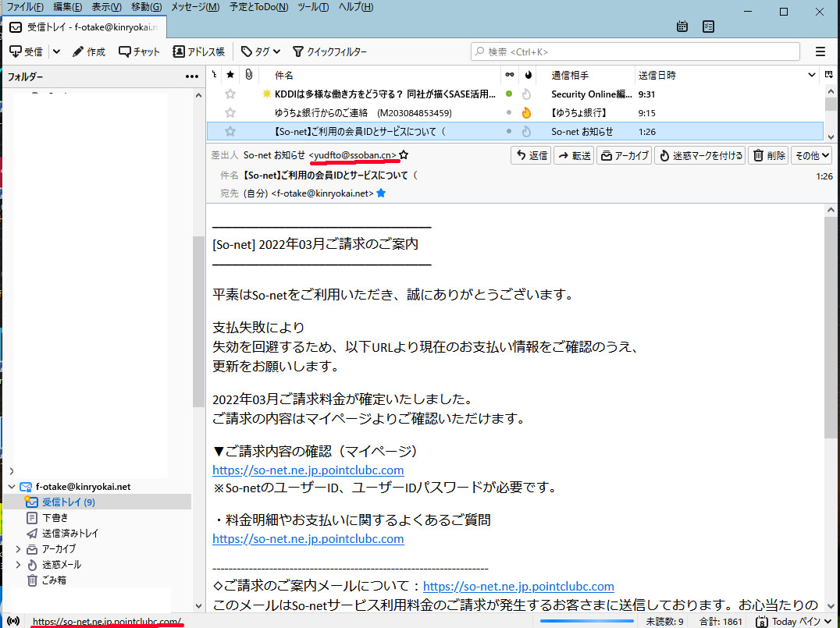The image size is (840, 628).
Task: Open link after ご請求のご案内メールについて
Action: click(x=518, y=586)
